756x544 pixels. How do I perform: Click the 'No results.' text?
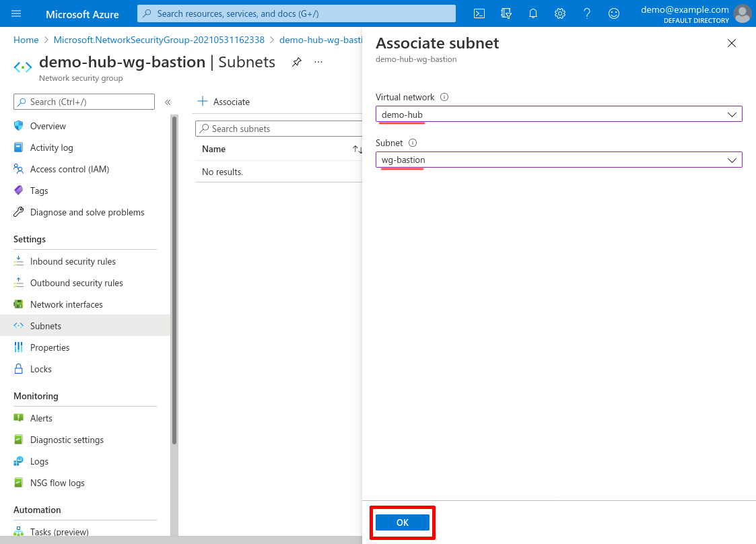222,172
